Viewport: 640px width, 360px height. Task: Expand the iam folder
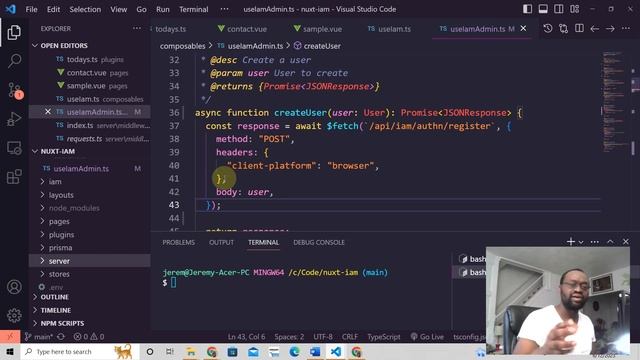(55, 182)
